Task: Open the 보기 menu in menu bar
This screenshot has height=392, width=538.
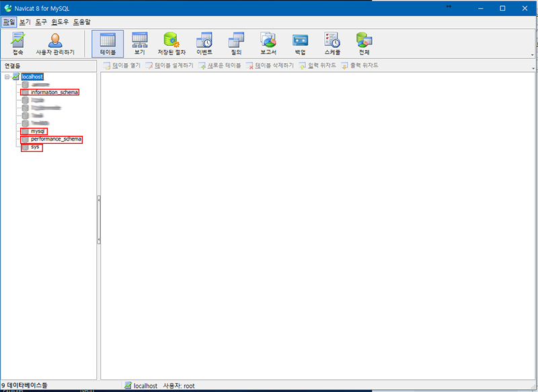Action: pos(25,22)
